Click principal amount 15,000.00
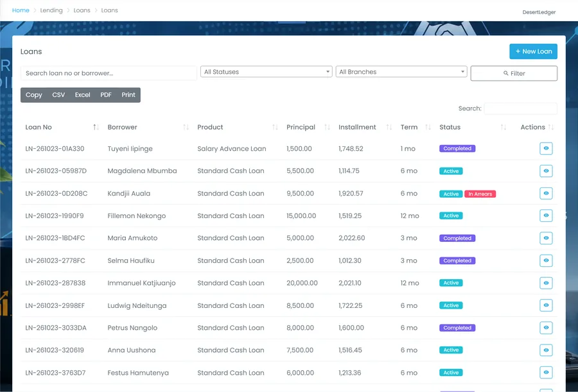 [x=301, y=216]
